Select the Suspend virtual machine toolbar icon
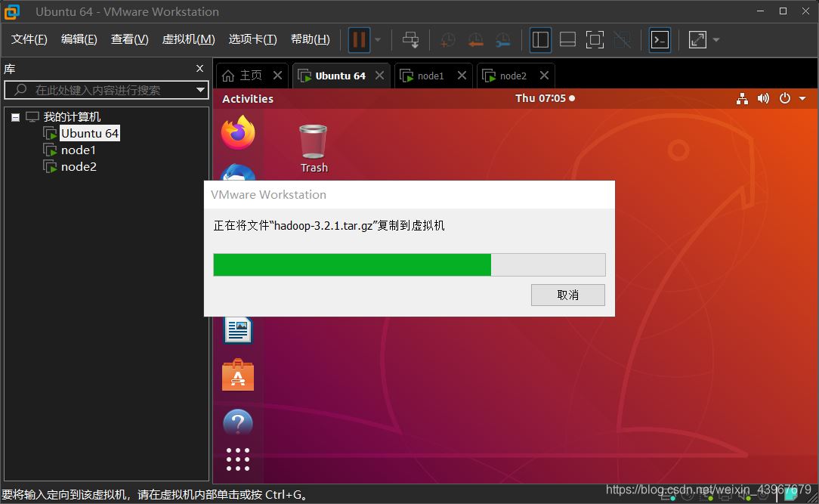Viewport: 819px width, 504px height. pos(357,40)
